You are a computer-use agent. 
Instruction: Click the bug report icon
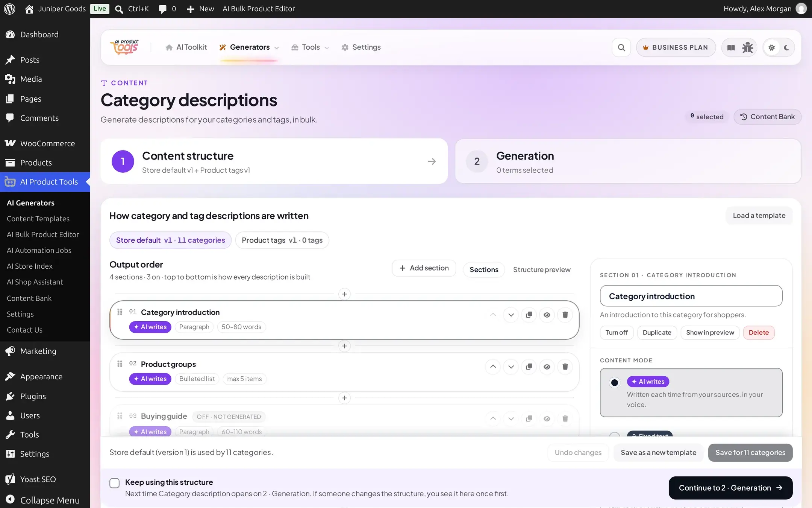[x=747, y=47]
